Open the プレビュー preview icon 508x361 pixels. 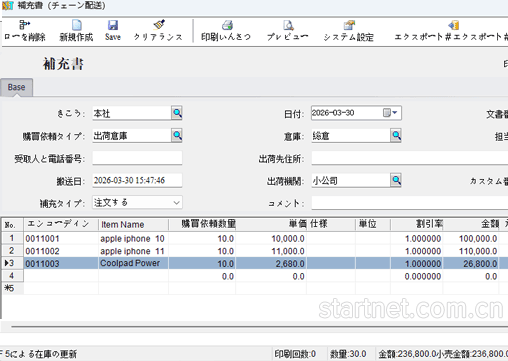click(x=288, y=25)
